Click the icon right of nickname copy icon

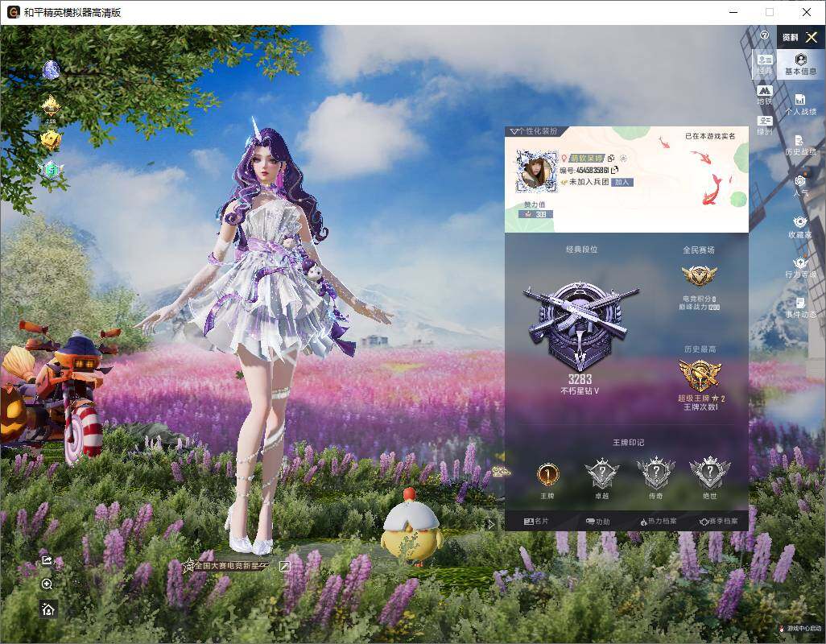[x=624, y=158]
